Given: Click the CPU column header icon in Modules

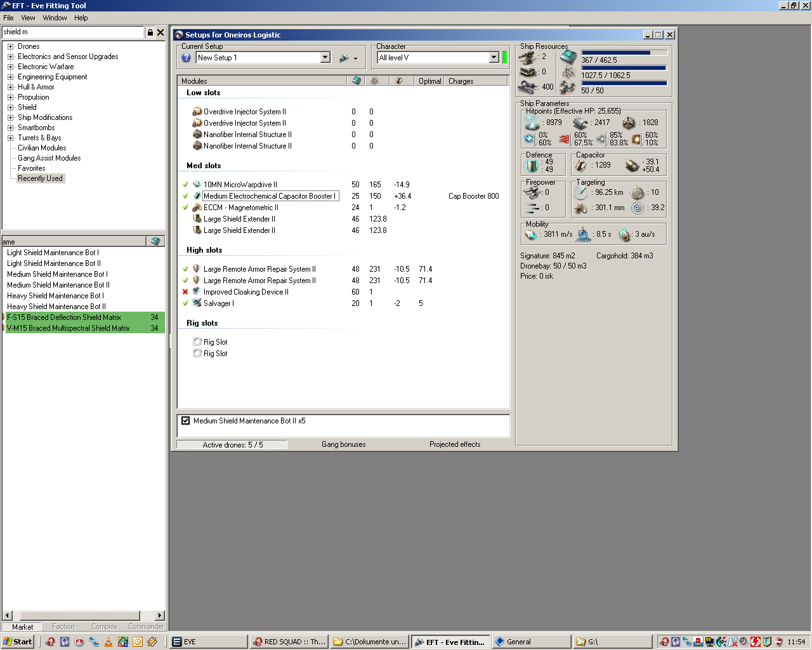Looking at the screenshot, I should pyautogui.click(x=357, y=81).
